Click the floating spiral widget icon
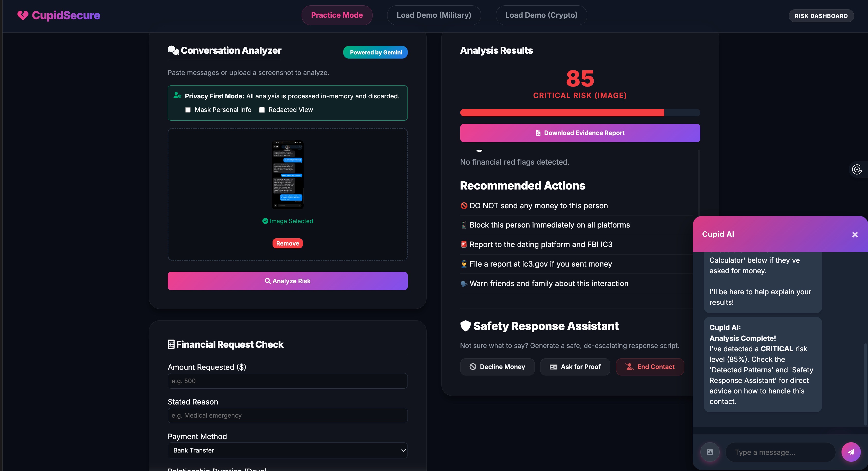868x471 pixels. coord(857,169)
